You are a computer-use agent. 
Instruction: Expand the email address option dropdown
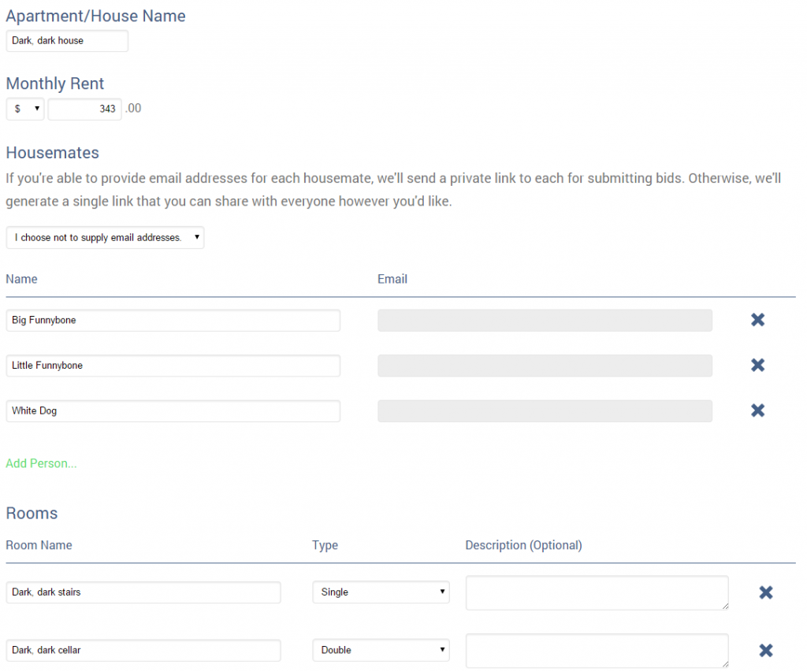[105, 238]
